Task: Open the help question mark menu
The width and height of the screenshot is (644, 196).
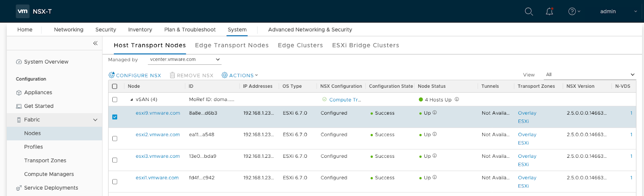Action: pos(573,12)
